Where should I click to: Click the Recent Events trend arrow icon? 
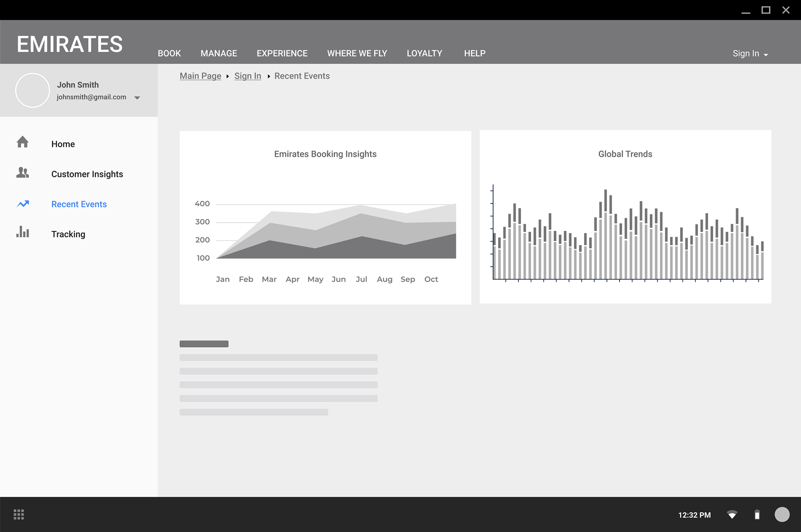tap(23, 204)
